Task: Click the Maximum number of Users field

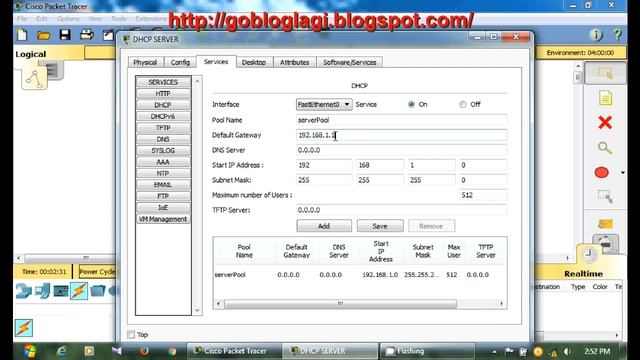Action: click(x=483, y=195)
